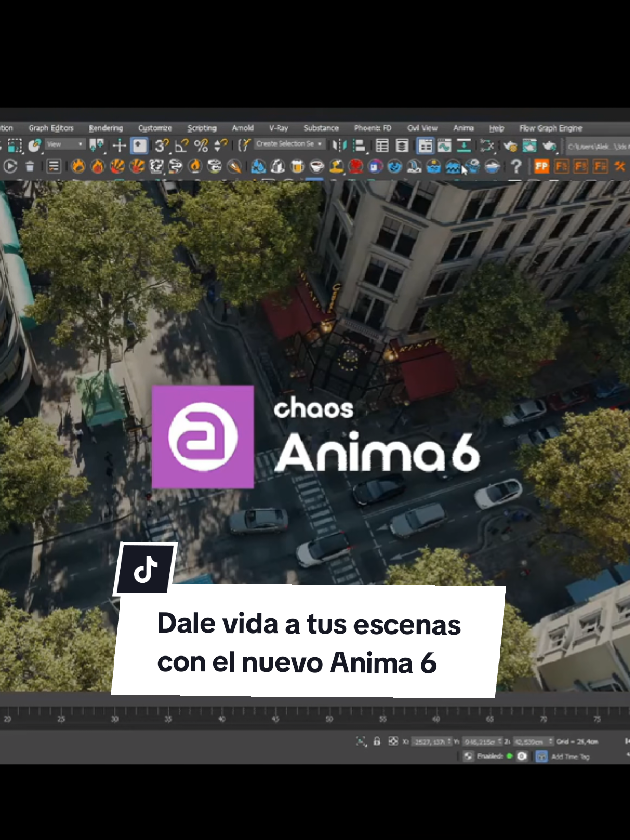Screen dimensions: 630x840
Task: Open the Arnold menu
Action: pyautogui.click(x=243, y=128)
